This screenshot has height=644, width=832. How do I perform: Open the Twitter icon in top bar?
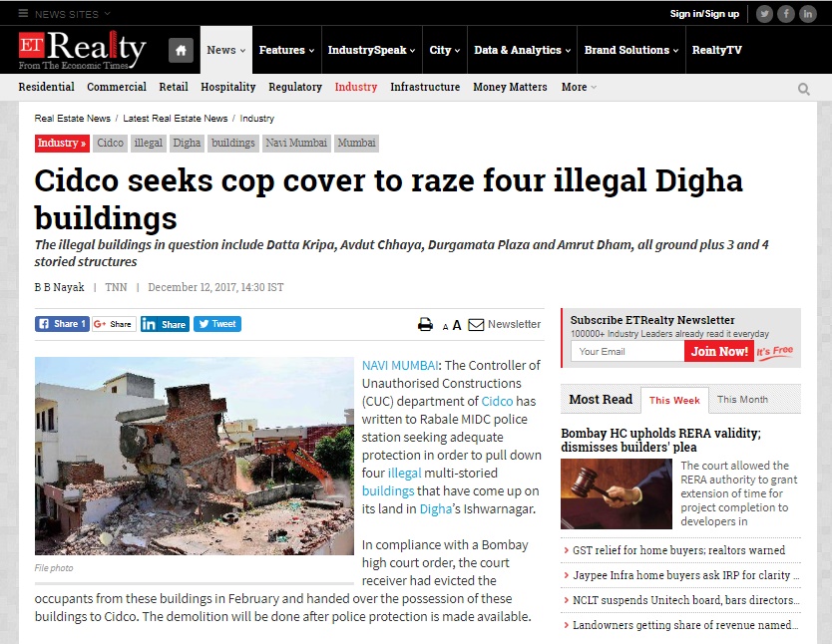click(x=764, y=14)
